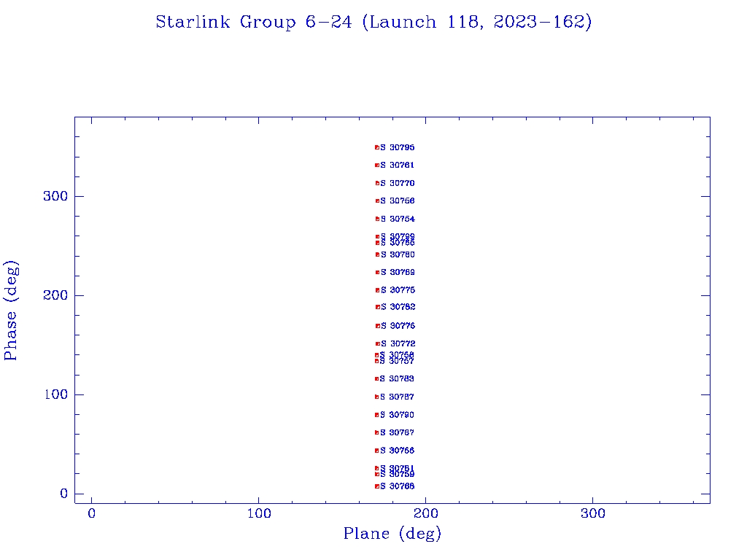Click the '200' tick on Phase axis

[55, 295]
